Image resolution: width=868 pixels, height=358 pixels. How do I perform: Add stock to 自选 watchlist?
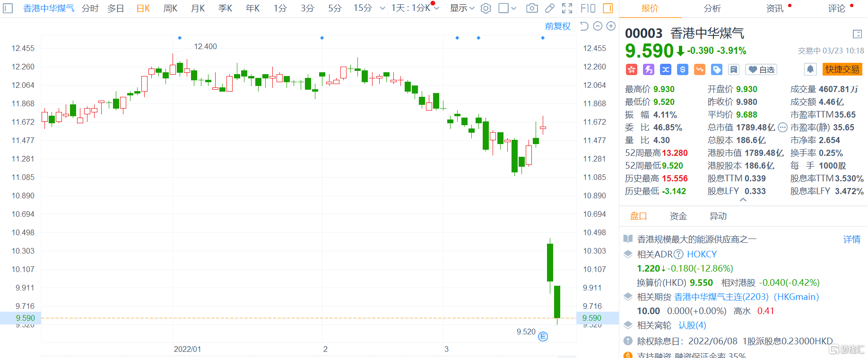761,69
